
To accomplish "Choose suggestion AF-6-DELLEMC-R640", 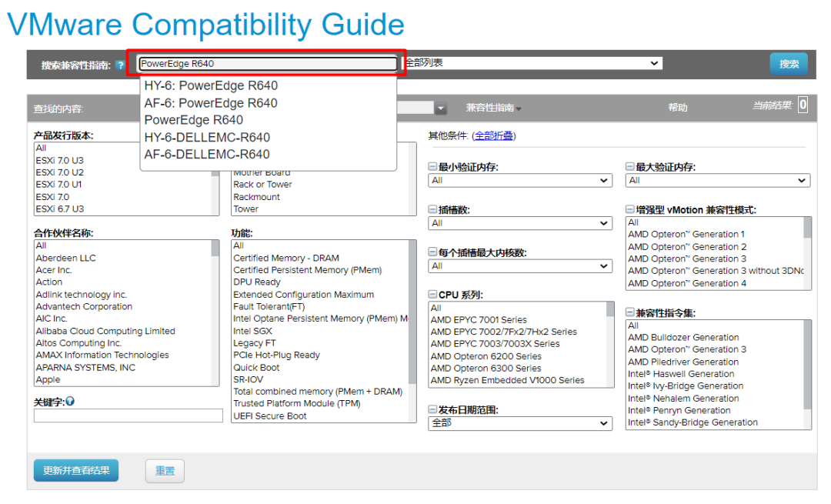I will [207, 154].
